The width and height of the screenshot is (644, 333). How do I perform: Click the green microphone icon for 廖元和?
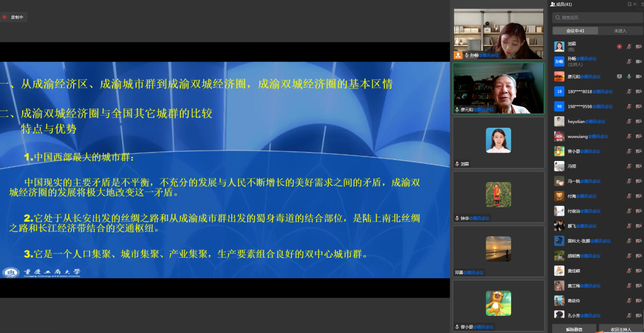(629, 76)
